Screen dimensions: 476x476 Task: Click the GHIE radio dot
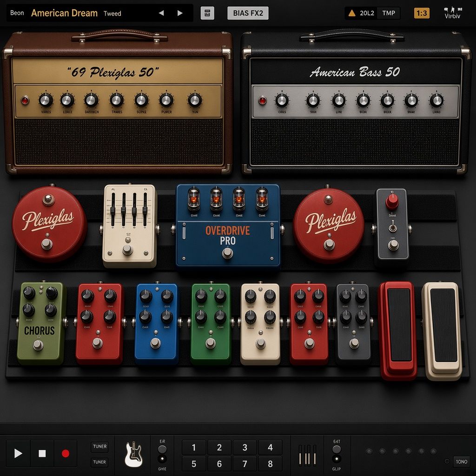[162, 459]
